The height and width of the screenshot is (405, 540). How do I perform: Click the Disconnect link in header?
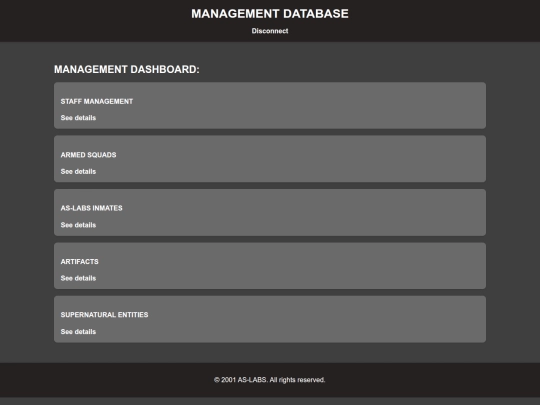coord(270,31)
